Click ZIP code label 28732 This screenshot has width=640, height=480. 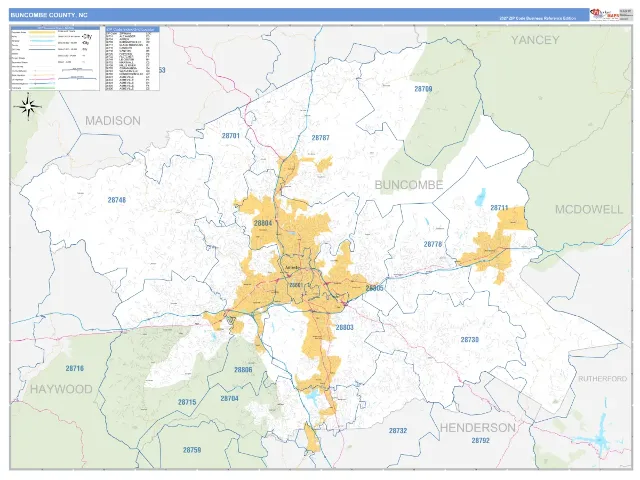pyautogui.click(x=398, y=431)
